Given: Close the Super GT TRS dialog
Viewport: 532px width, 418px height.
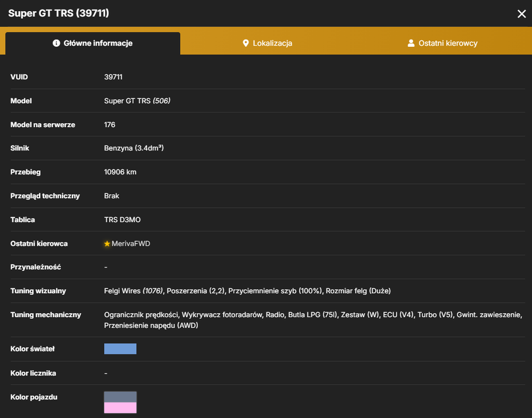Looking at the screenshot, I should [521, 13].
